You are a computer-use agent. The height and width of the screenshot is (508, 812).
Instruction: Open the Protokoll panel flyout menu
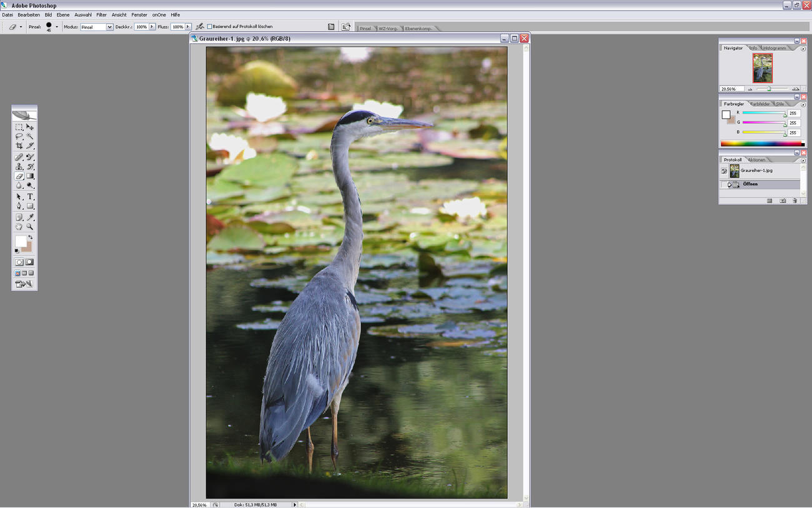tap(803, 160)
